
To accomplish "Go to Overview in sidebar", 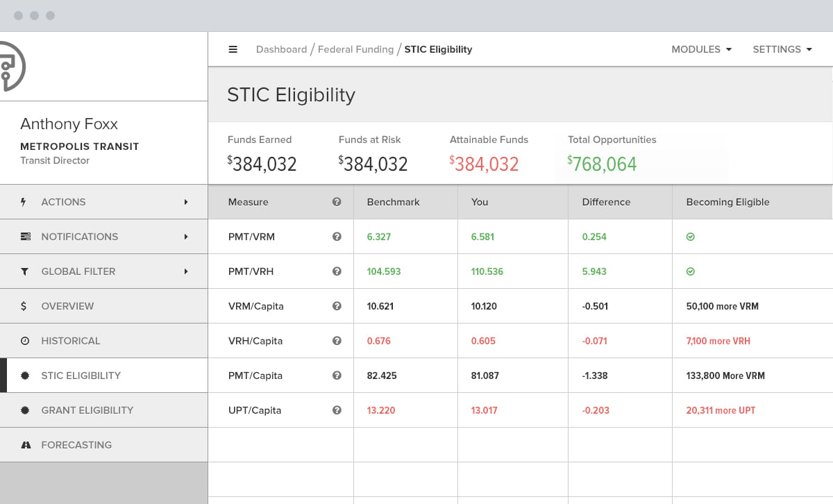I will [x=104, y=306].
